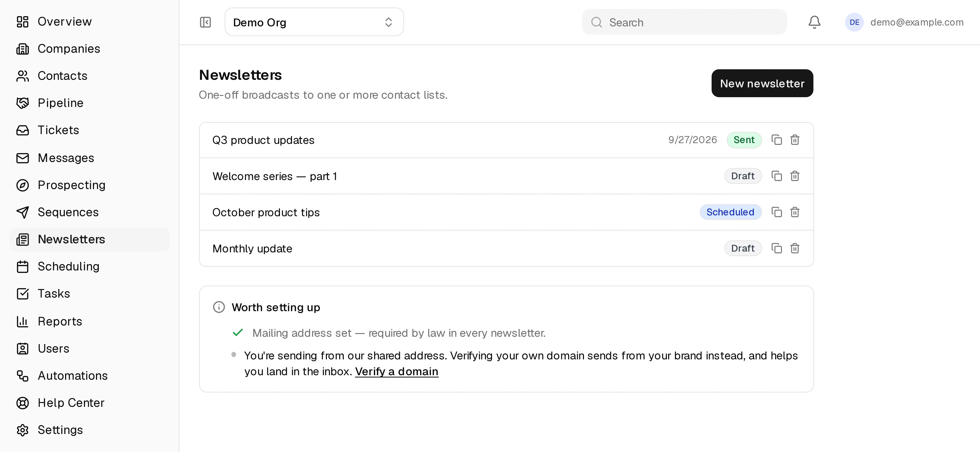The image size is (980, 452).
Task: Click the DE user avatar
Action: 854,22
